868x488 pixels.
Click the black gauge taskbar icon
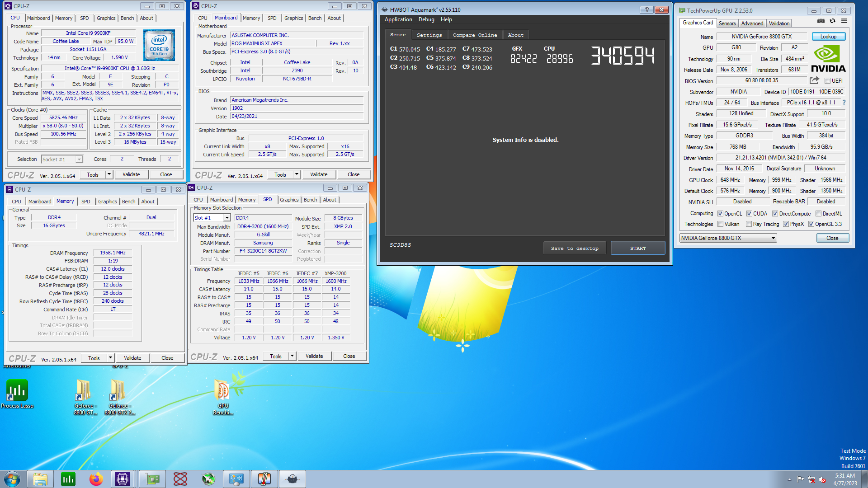292,479
